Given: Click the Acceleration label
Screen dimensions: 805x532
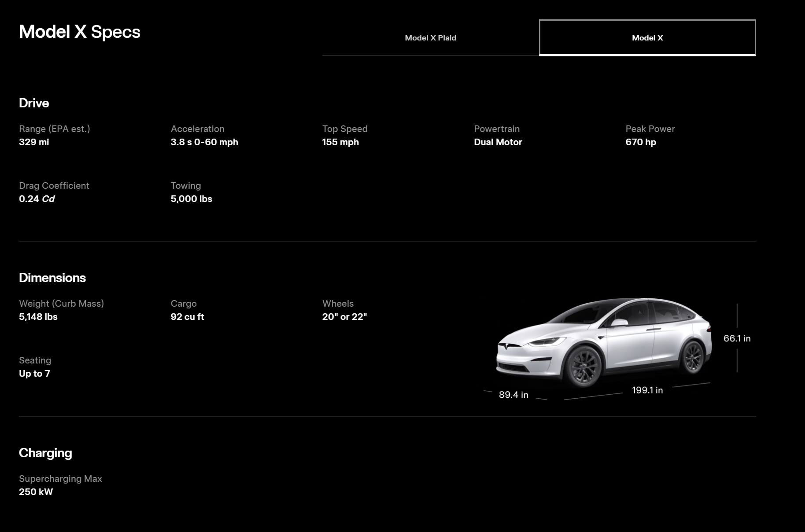Looking at the screenshot, I should pos(198,129).
